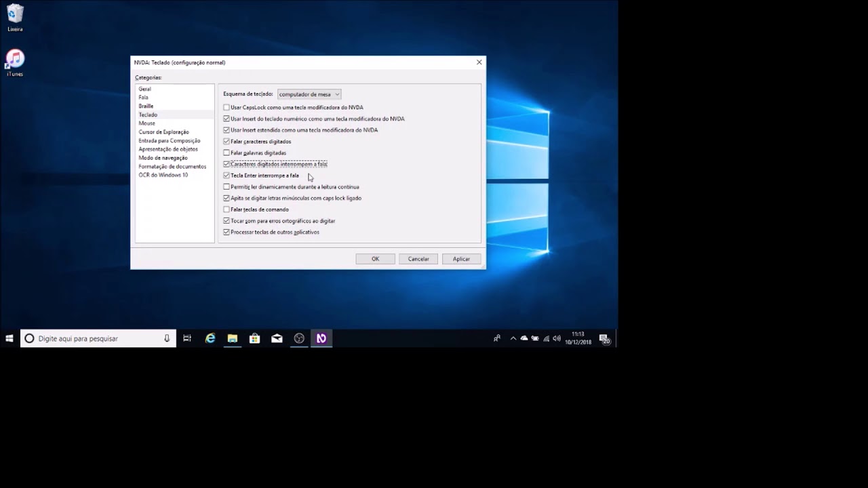This screenshot has width=868, height=488.
Task: Open File Explorer from the taskbar
Action: tap(233, 338)
